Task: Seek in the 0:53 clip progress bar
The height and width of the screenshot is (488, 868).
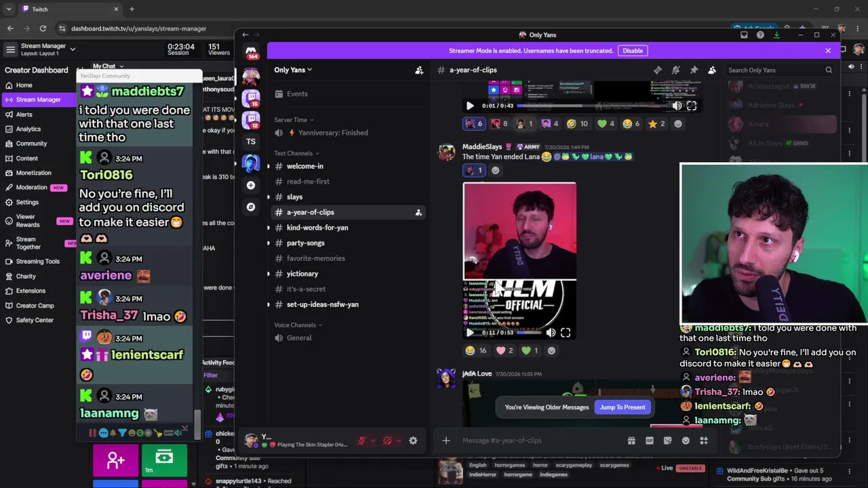Action: [x=528, y=333]
